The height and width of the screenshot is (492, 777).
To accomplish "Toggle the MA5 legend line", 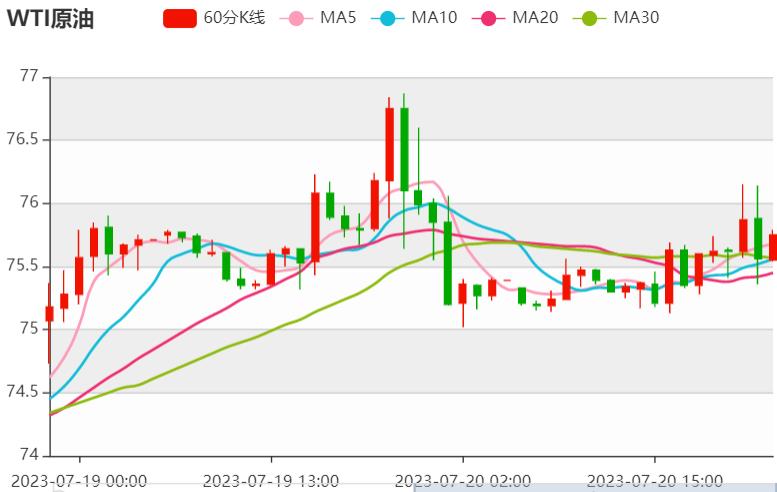I will pos(318,18).
